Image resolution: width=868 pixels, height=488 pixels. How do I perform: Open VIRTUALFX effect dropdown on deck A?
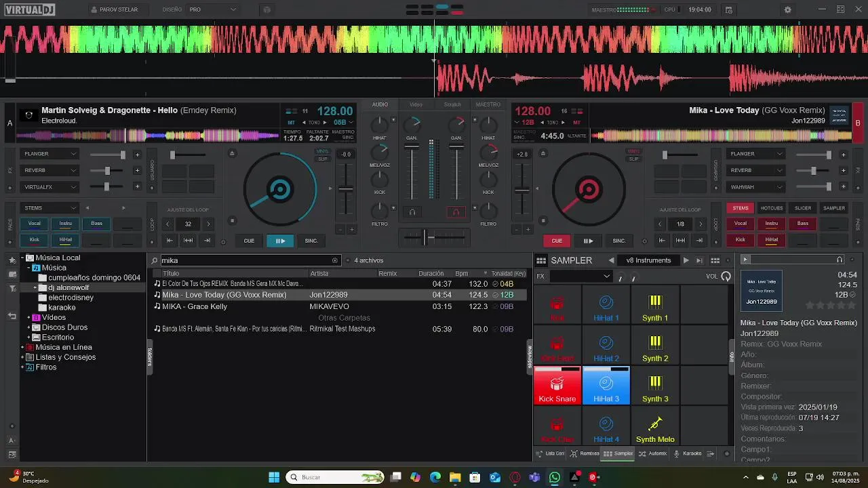(x=50, y=186)
